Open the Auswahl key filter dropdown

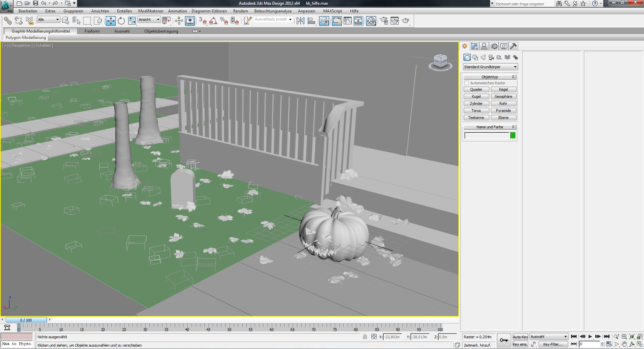click(549, 337)
